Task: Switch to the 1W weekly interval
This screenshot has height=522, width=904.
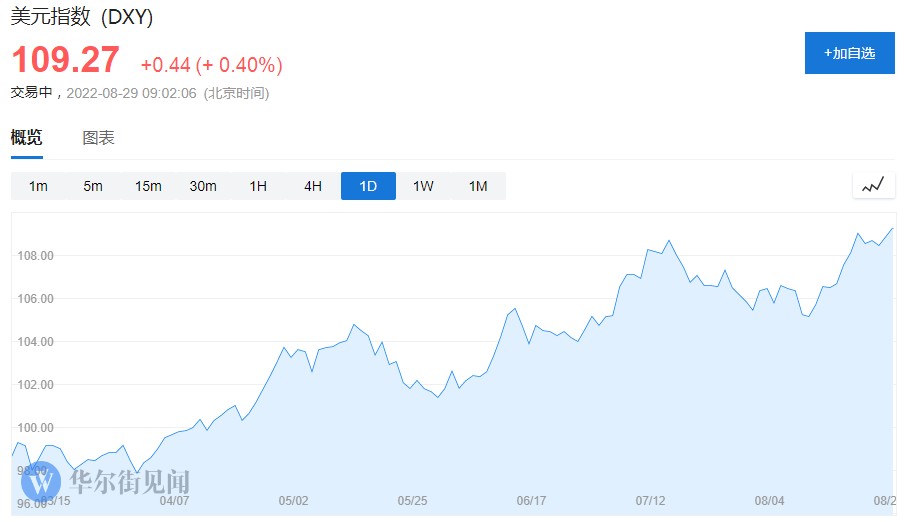Action: point(423,186)
